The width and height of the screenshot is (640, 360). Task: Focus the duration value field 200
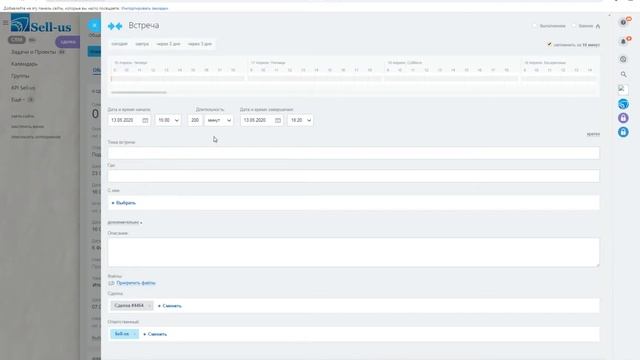pos(195,120)
